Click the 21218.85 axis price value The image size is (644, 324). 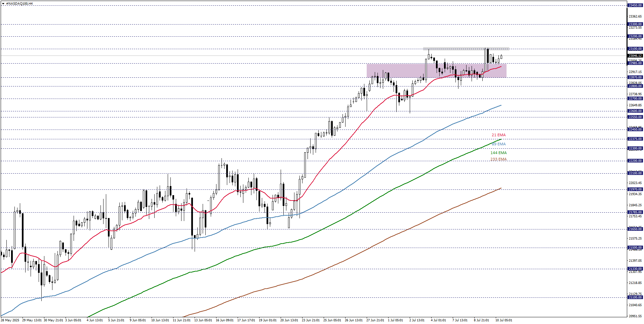pos(635,283)
